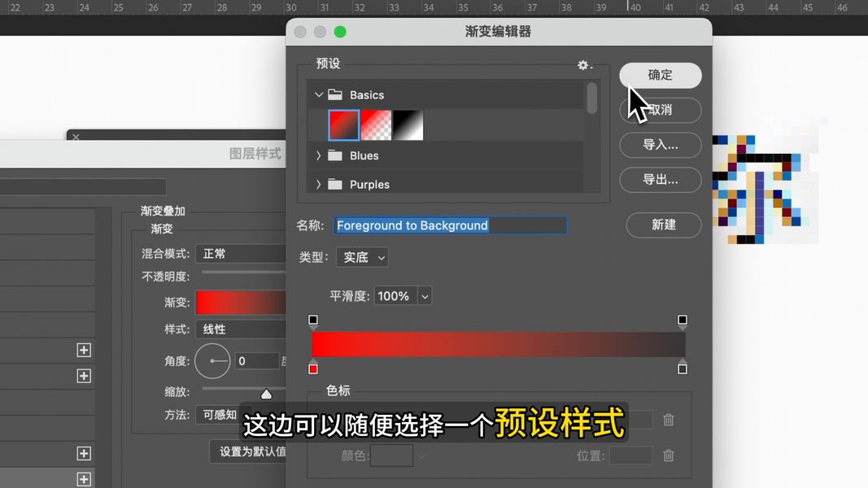
Task: Click the 导入... import button
Action: 661,145
